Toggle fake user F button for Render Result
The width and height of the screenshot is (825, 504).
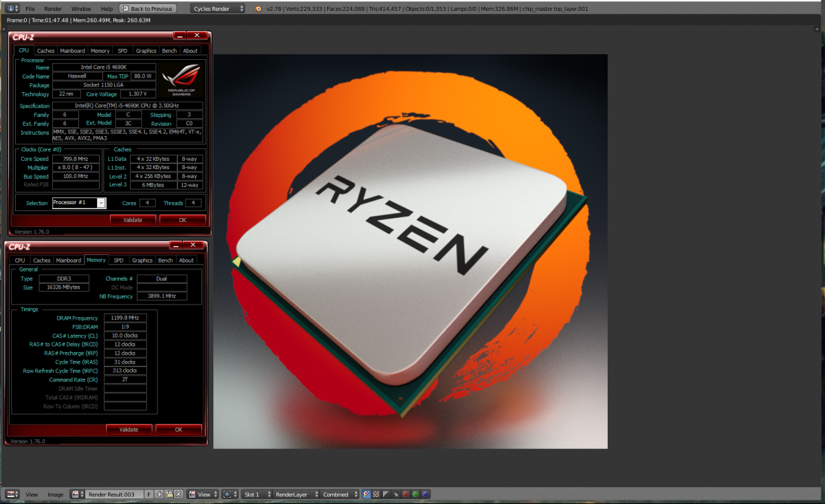point(149,494)
